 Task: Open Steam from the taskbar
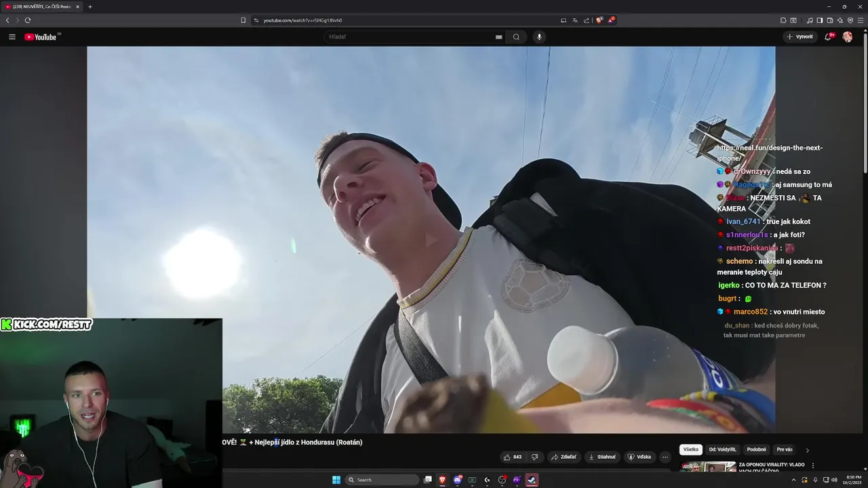[532, 480]
